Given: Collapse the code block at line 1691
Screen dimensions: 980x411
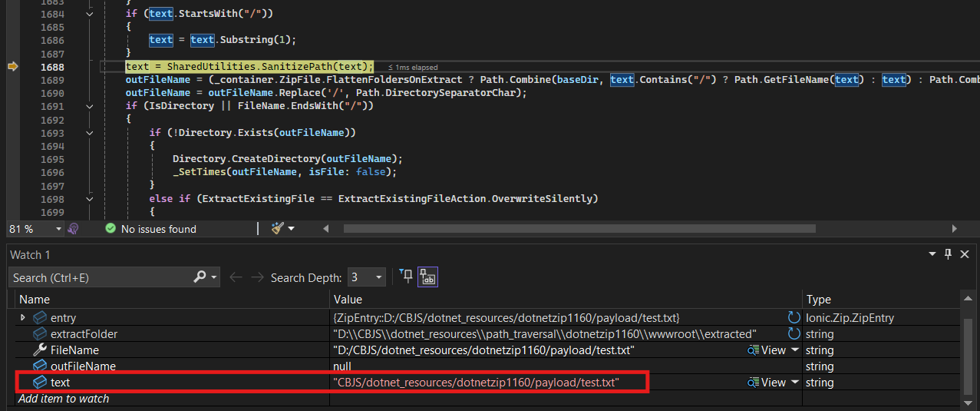Looking at the screenshot, I should point(90,106).
